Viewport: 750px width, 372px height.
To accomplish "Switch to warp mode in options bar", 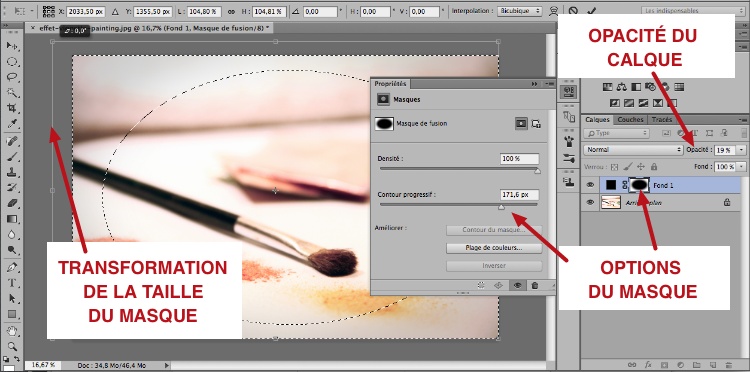I will pyautogui.click(x=554, y=11).
